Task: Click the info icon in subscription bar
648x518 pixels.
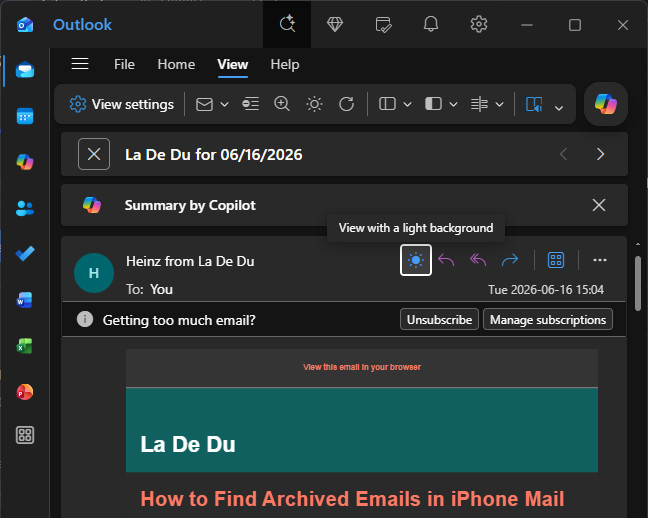Action: [85, 320]
